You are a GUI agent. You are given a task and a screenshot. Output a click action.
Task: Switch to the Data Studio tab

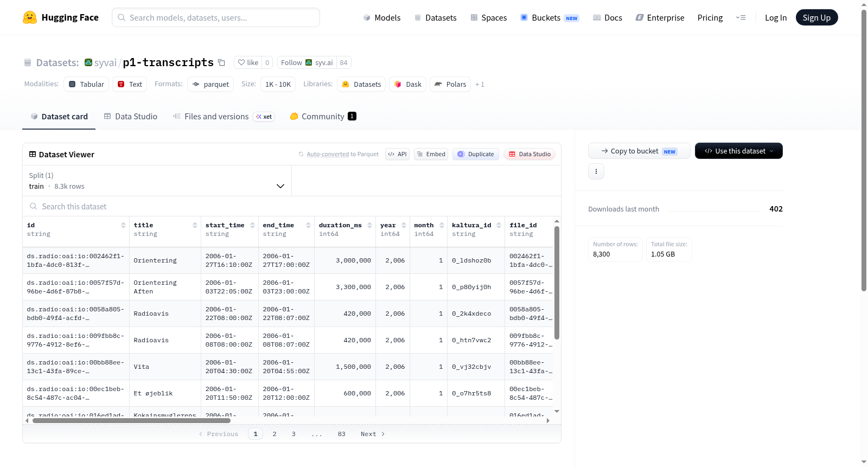(x=130, y=116)
